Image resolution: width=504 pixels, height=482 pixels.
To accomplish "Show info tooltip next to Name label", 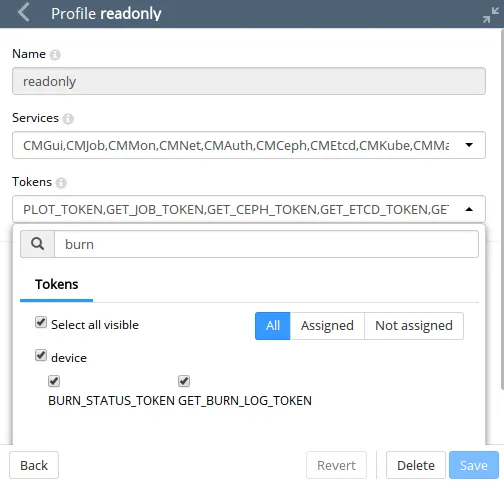I will 55,54.
